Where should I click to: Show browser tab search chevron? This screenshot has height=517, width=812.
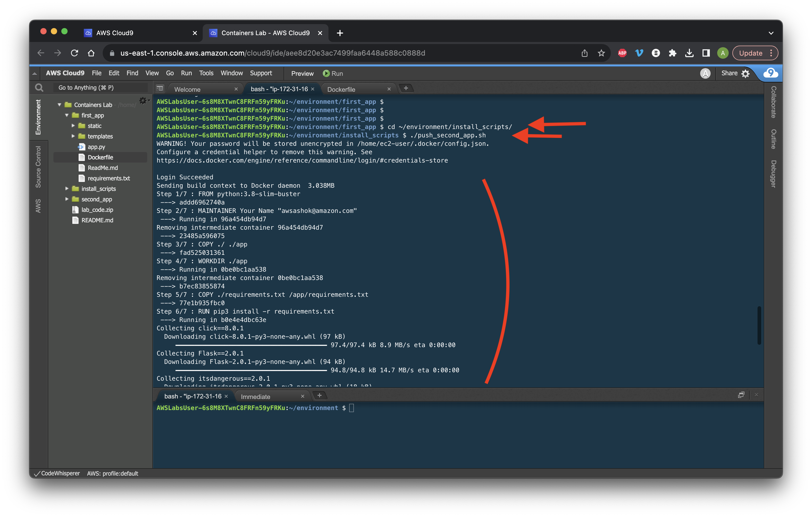(771, 33)
